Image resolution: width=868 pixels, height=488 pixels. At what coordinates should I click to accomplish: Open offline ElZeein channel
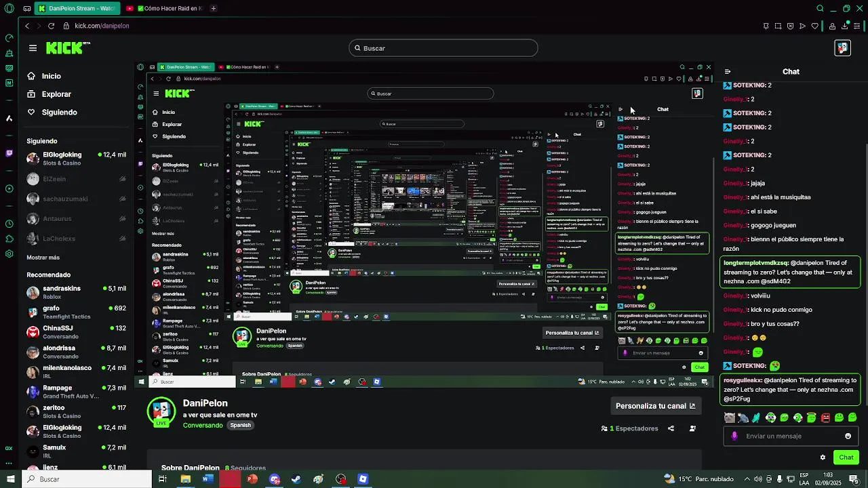(76, 179)
